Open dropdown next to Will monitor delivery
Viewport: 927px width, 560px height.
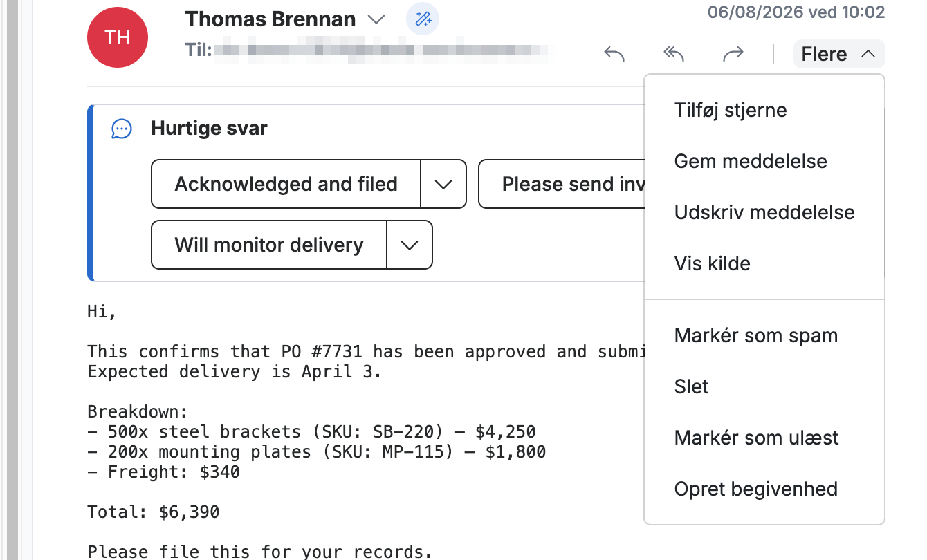click(410, 245)
